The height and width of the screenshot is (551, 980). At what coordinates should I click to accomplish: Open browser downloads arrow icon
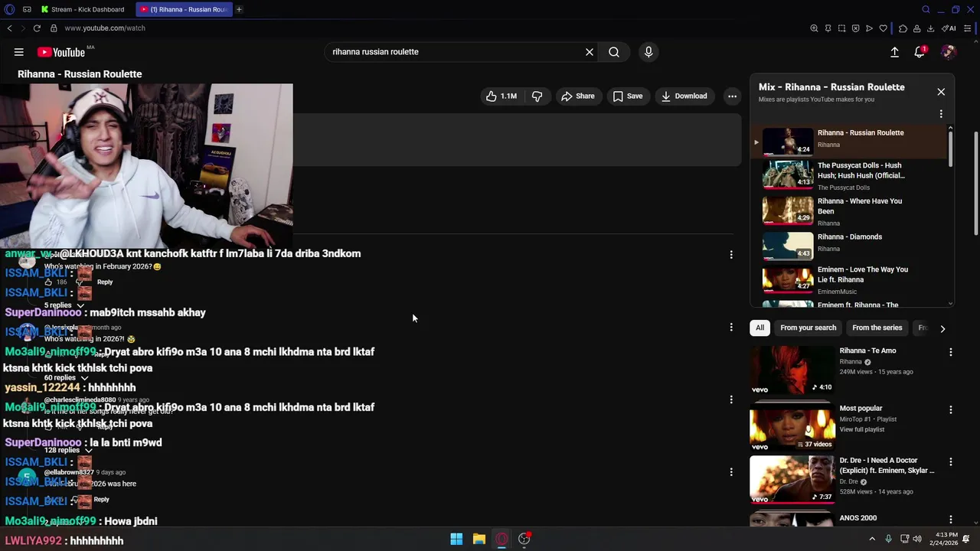[x=930, y=28]
